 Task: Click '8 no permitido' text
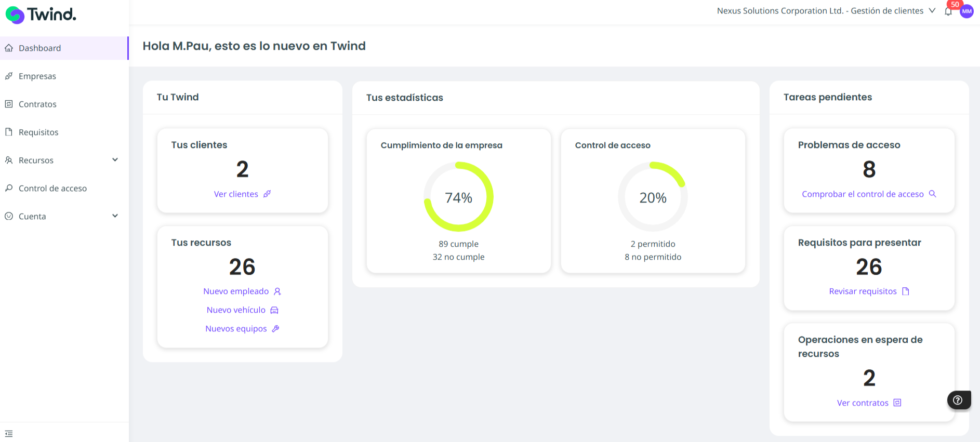pyautogui.click(x=653, y=257)
